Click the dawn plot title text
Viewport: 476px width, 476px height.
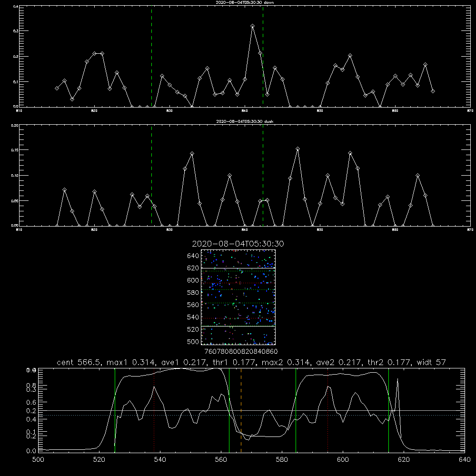[245, 2]
